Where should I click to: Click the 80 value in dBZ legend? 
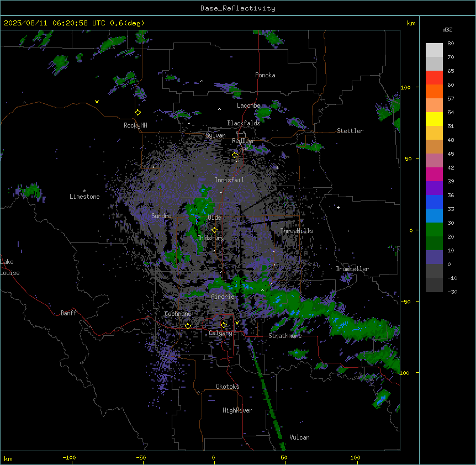[x=451, y=44]
